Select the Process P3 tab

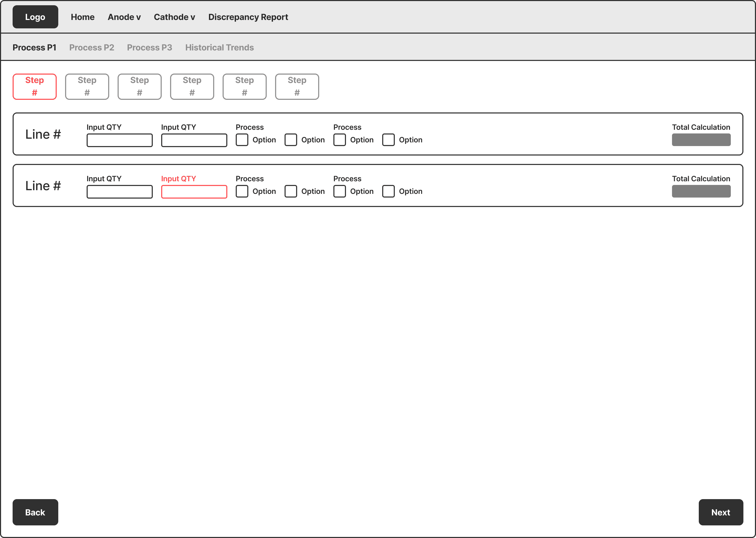pos(150,47)
